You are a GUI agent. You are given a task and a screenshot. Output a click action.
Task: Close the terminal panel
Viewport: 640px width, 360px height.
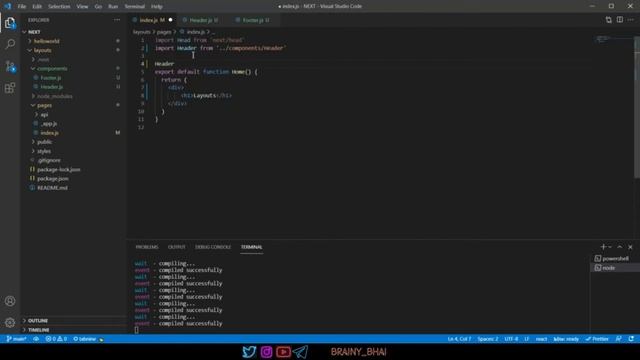tap(630, 247)
